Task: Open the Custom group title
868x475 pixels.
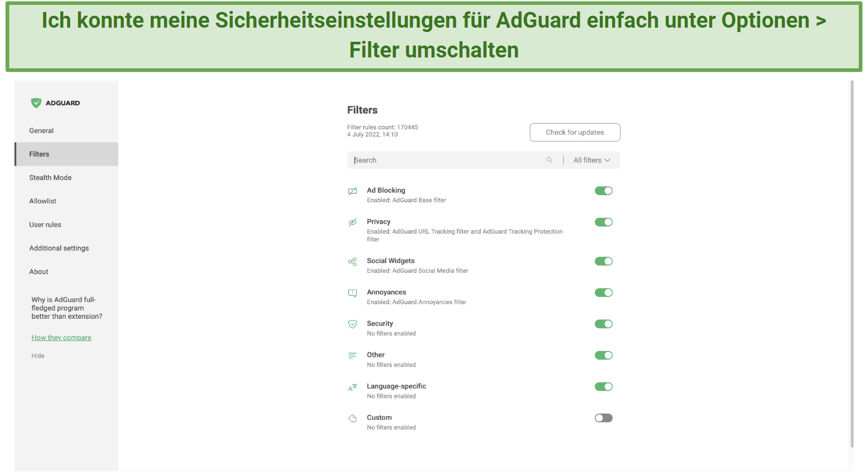Action: (x=379, y=418)
